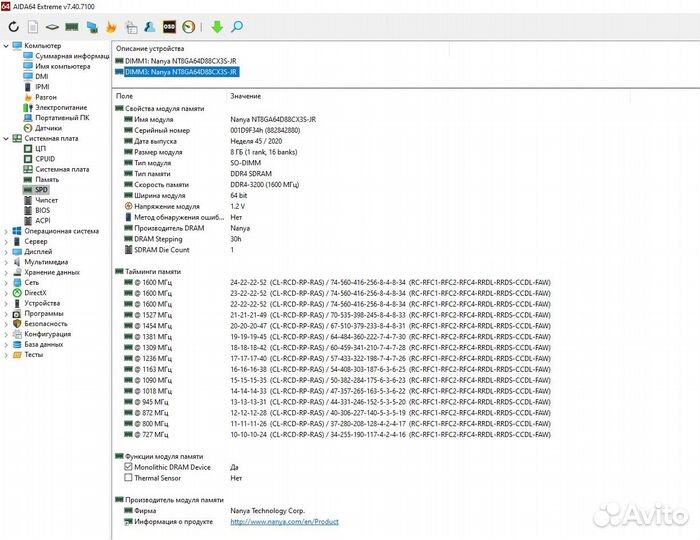Open the nanya.com product information link

coord(284,521)
